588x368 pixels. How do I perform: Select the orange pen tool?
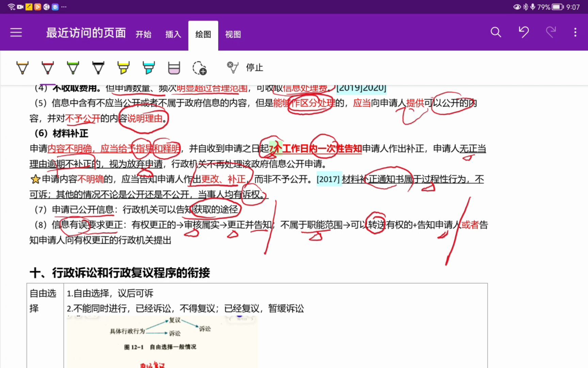coord(22,68)
